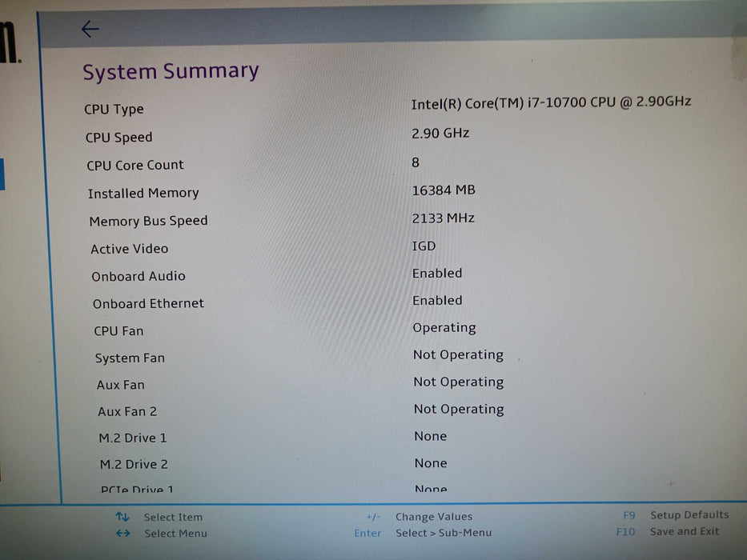Select the Aux Fan label
This screenshot has height=560, width=747.
[121, 385]
